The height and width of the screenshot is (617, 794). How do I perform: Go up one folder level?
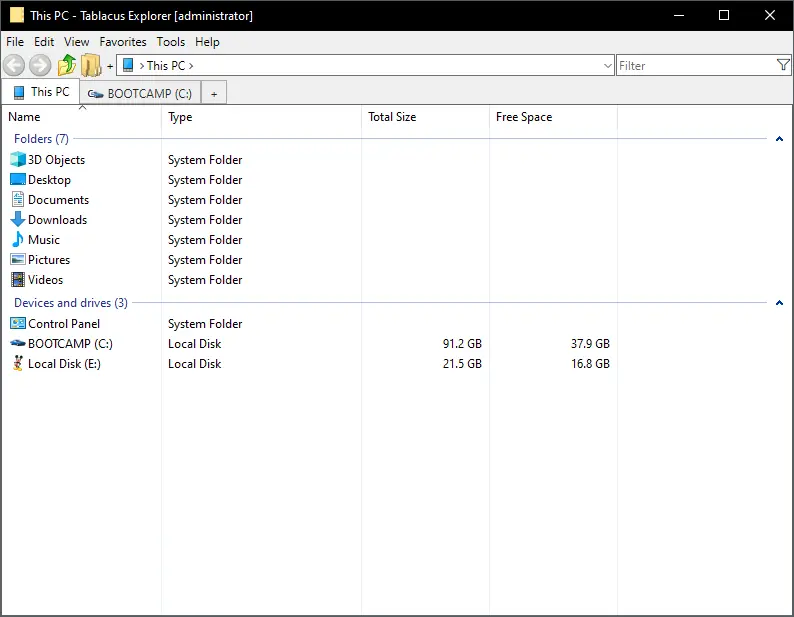(x=67, y=65)
